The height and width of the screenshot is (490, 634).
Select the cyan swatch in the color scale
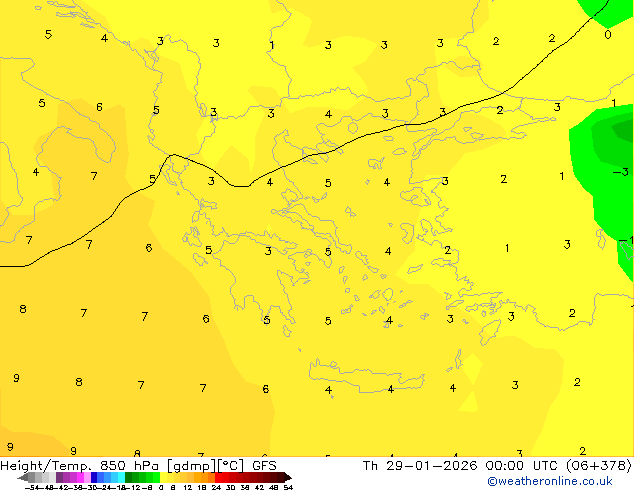tap(121, 477)
